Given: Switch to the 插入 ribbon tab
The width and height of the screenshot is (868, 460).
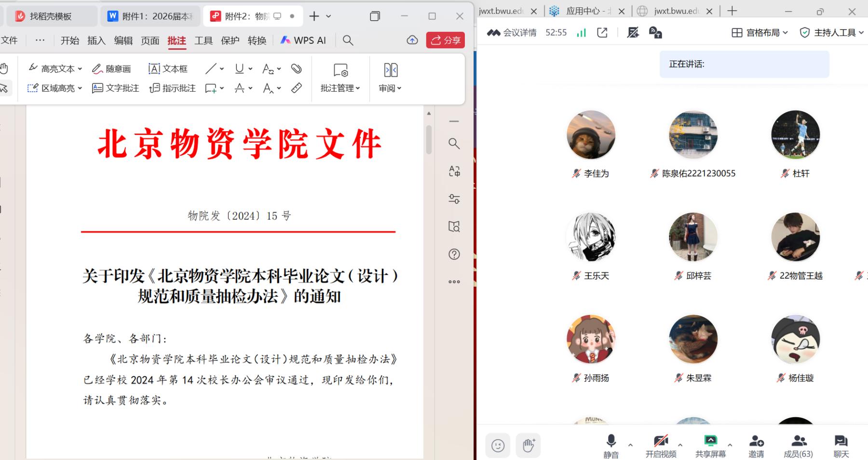Looking at the screenshot, I should 96,41.
